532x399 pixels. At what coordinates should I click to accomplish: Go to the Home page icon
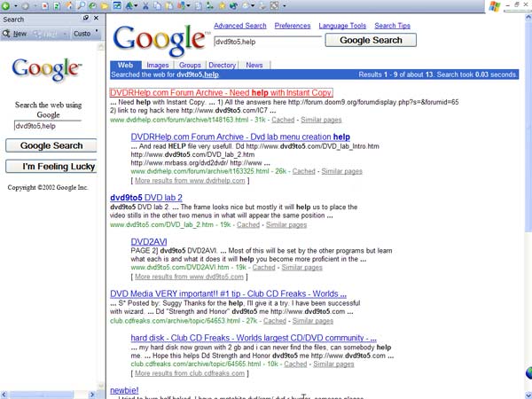(69, 6)
